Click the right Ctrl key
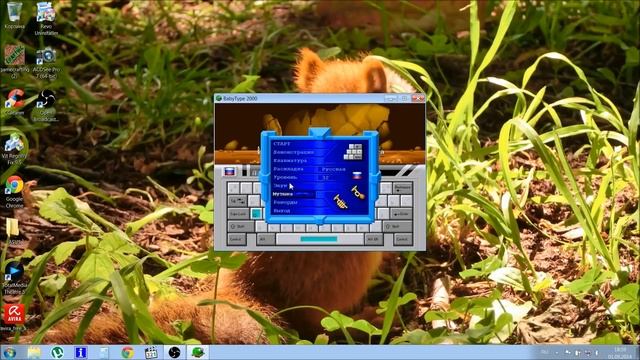 pyautogui.click(x=402, y=239)
